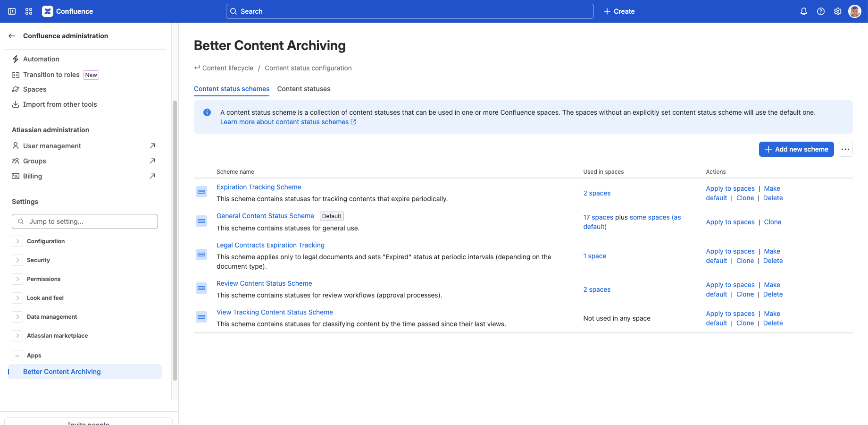The height and width of the screenshot is (425, 868).
Task: Click the Add new scheme button
Action: coord(796,149)
